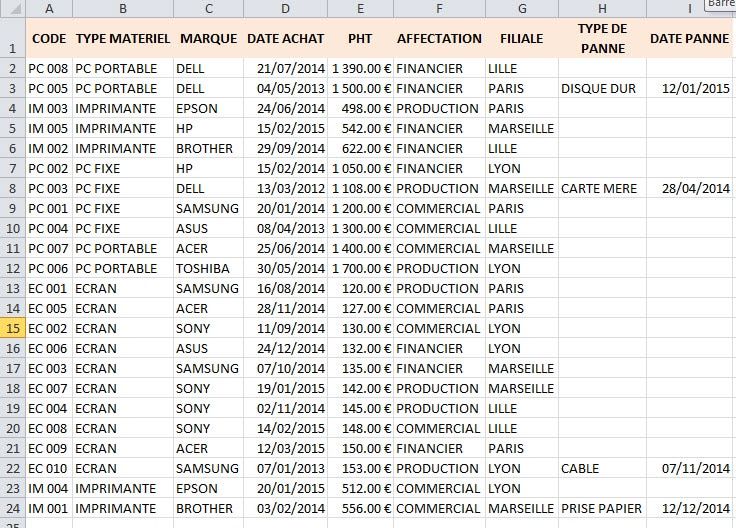
Task: Select row 8 header
Action: coord(13,188)
